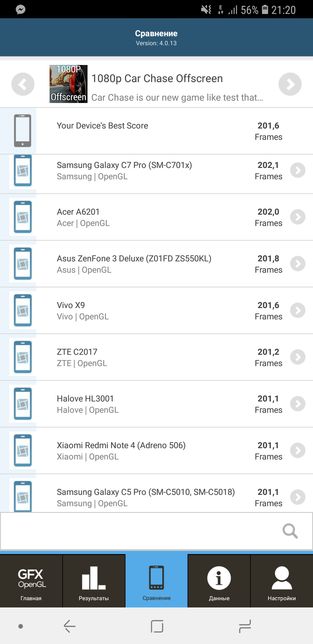Screen dimensions: 313x644
Task: Open the Настройки profile tab
Action: [282, 581]
